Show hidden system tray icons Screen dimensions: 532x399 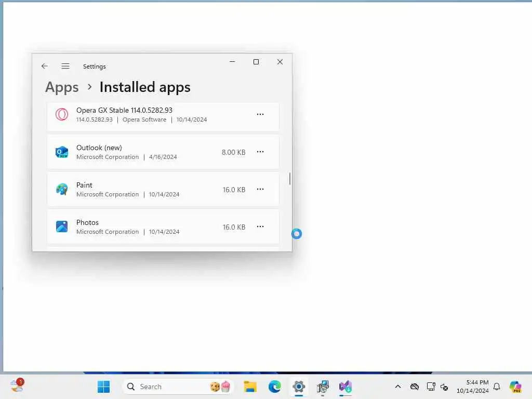pyautogui.click(x=398, y=387)
